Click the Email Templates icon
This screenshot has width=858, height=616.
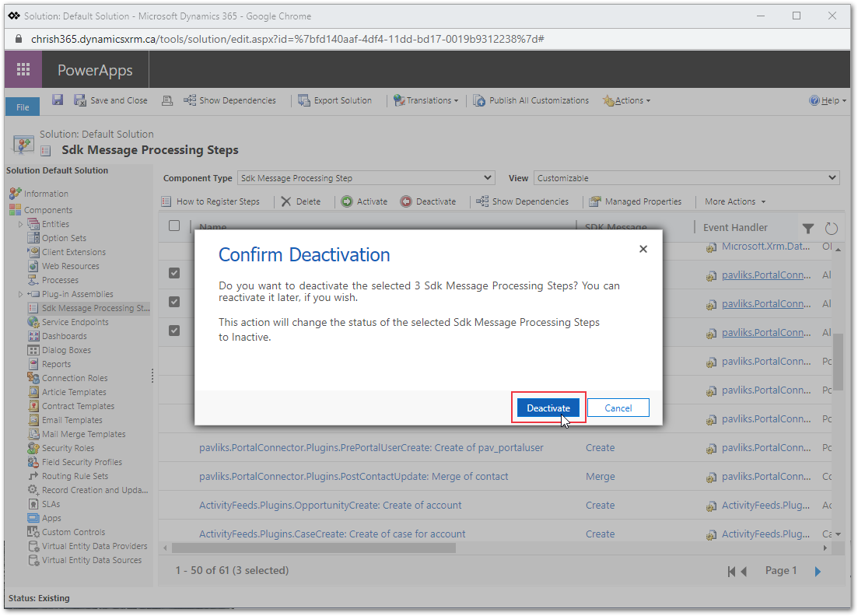click(33, 420)
